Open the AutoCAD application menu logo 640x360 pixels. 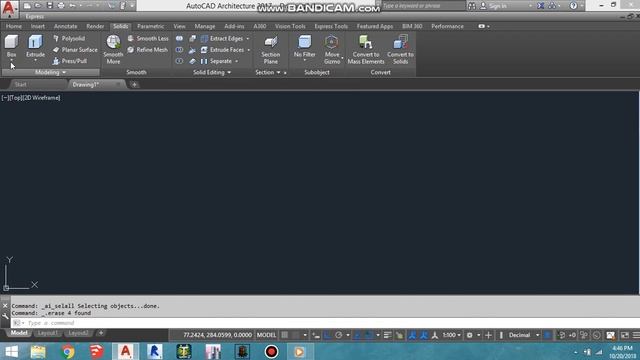[9, 9]
